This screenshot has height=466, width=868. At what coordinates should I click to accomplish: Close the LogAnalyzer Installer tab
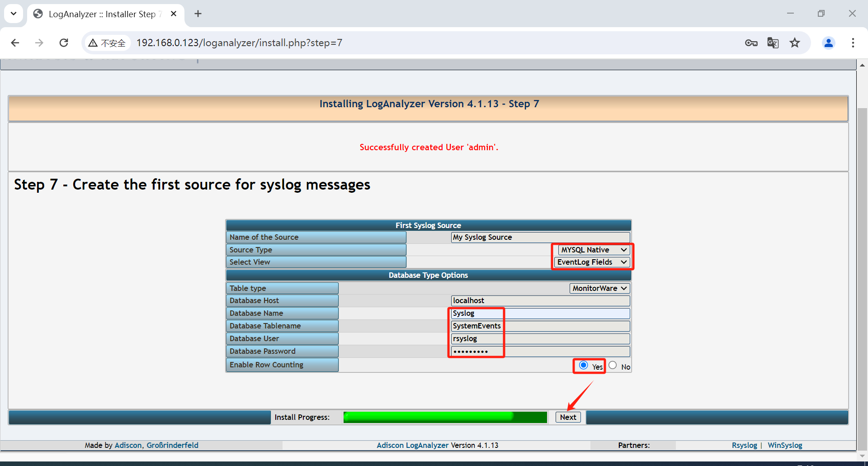[x=174, y=14]
